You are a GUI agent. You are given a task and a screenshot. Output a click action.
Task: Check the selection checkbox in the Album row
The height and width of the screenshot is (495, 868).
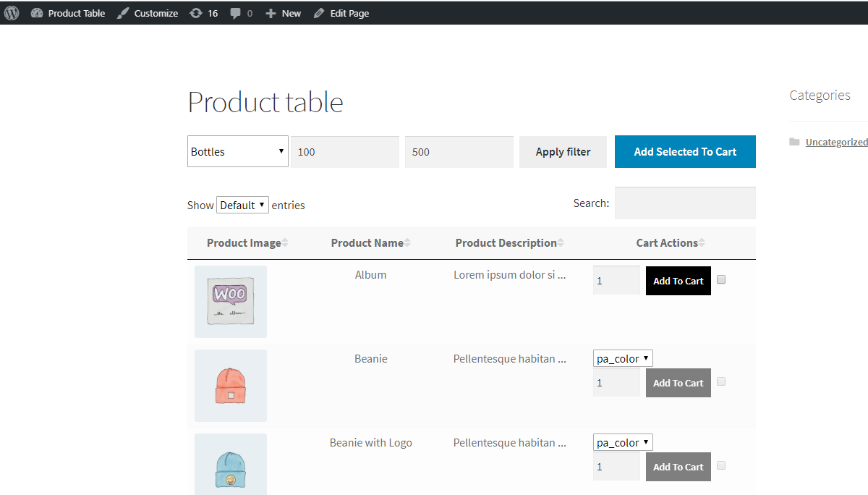[x=721, y=279]
